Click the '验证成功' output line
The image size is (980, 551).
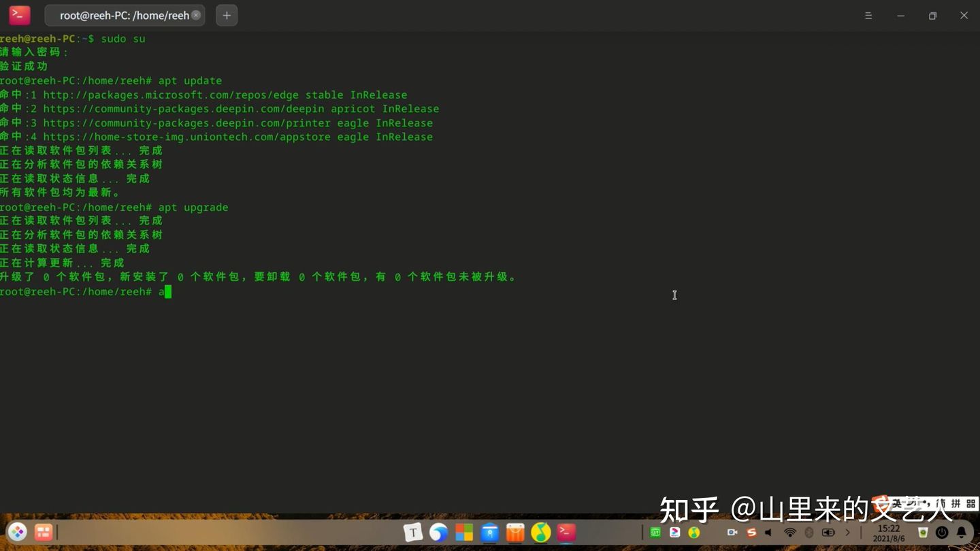[x=24, y=66]
